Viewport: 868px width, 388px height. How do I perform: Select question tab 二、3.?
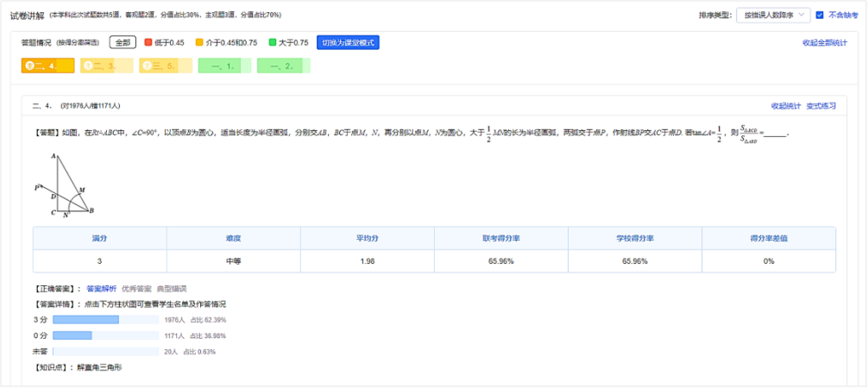107,66
